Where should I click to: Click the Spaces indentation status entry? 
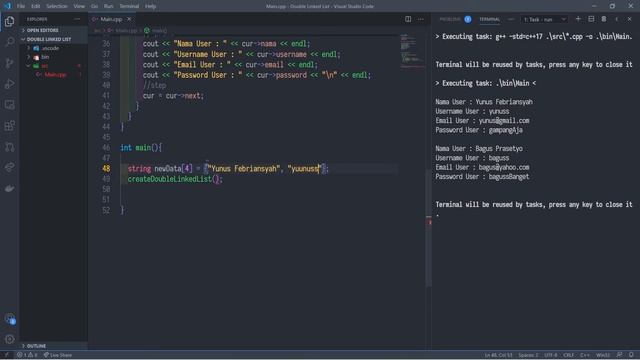[528, 355]
